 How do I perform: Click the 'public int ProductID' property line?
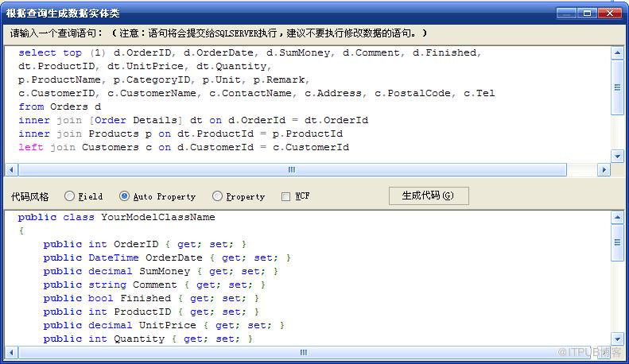151,312
